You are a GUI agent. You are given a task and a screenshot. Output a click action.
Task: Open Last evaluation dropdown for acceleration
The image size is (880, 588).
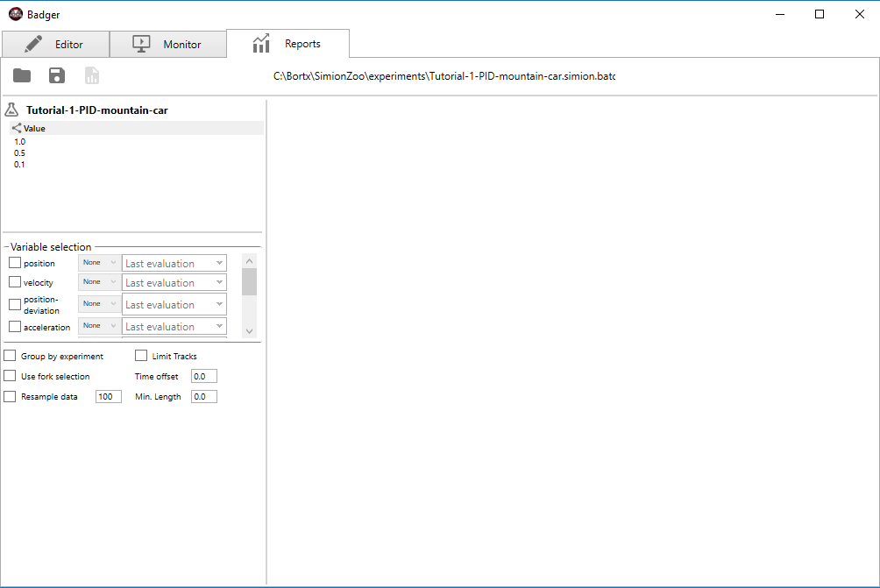pyautogui.click(x=174, y=326)
